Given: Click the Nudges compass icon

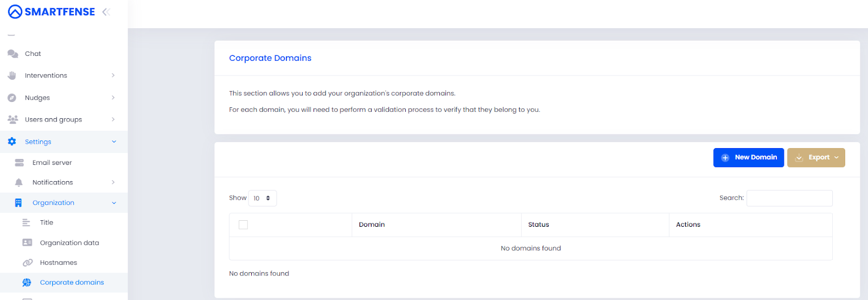Looking at the screenshot, I should coord(12,98).
